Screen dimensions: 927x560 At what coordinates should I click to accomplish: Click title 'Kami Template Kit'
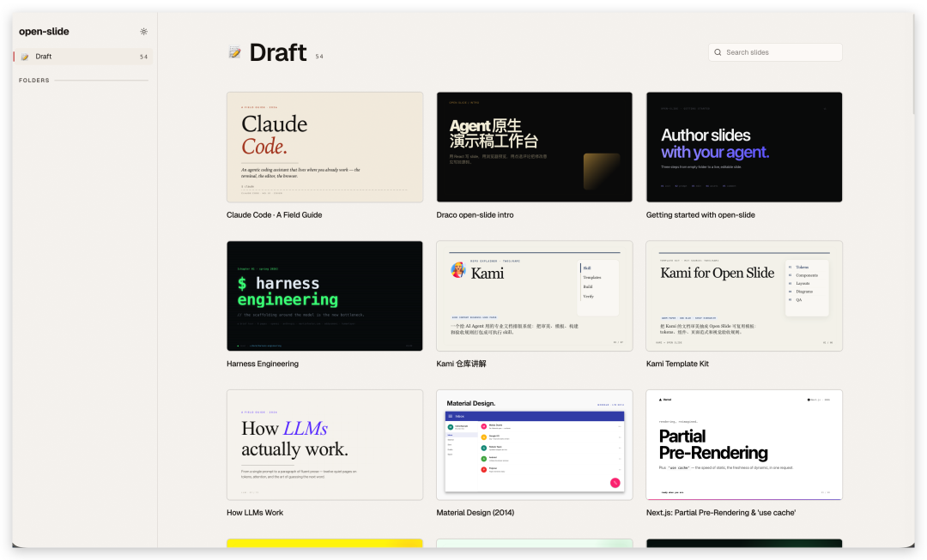pyautogui.click(x=677, y=364)
